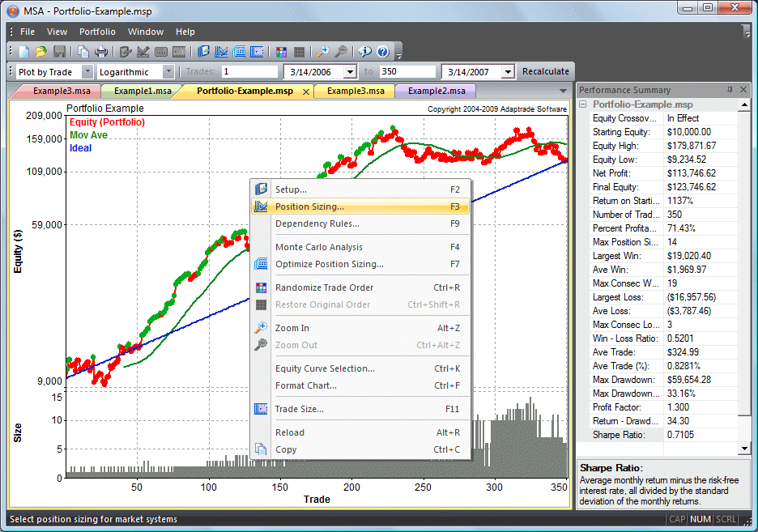Select the Portfolio-Example.msp tab
The height and width of the screenshot is (532, 758).
click(x=245, y=91)
